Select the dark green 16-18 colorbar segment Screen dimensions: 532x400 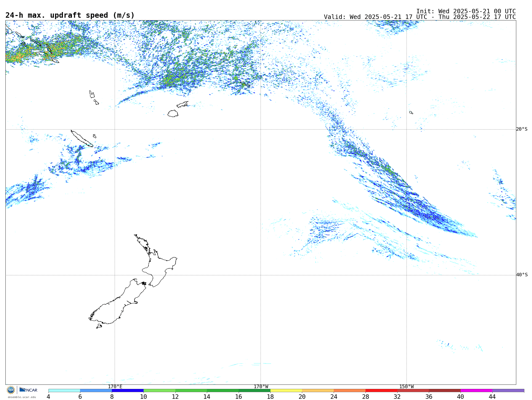[x=254, y=390]
